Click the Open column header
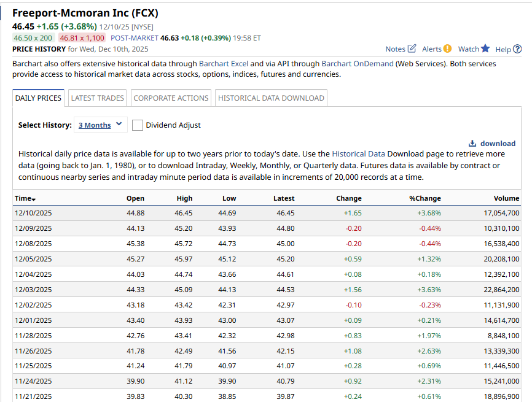This screenshot has height=402, width=532. click(135, 198)
